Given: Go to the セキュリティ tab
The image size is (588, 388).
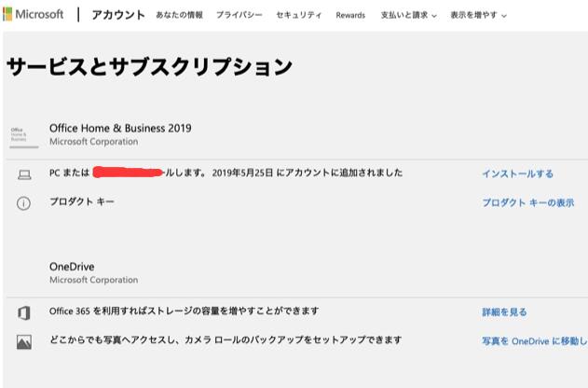Looking at the screenshot, I should point(299,15).
